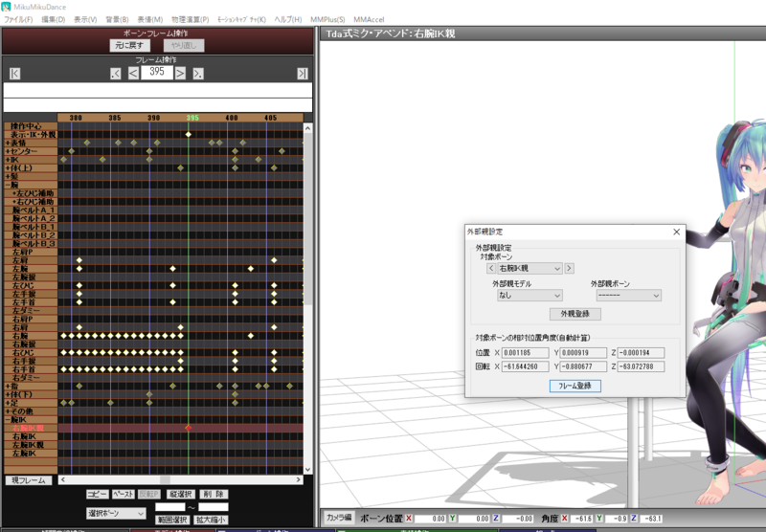Open the MMAccel menu
Image resolution: width=766 pixels, height=532 pixels.
[x=369, y=19]
